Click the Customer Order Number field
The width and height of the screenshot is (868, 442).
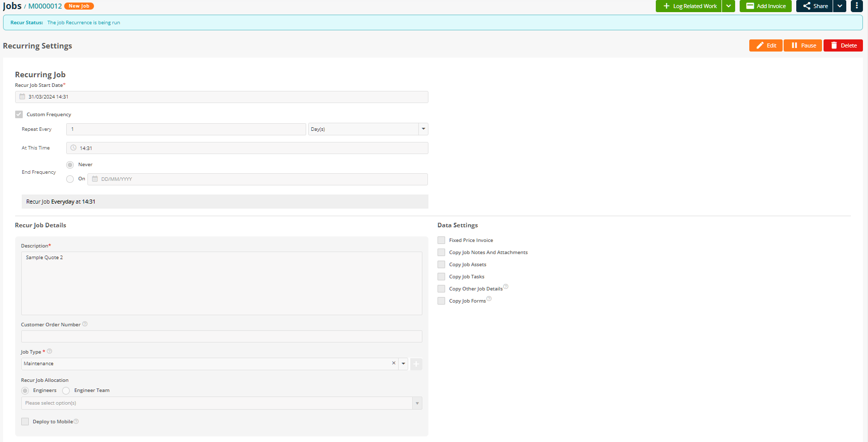pyautogui.click(x=222, y=336)
